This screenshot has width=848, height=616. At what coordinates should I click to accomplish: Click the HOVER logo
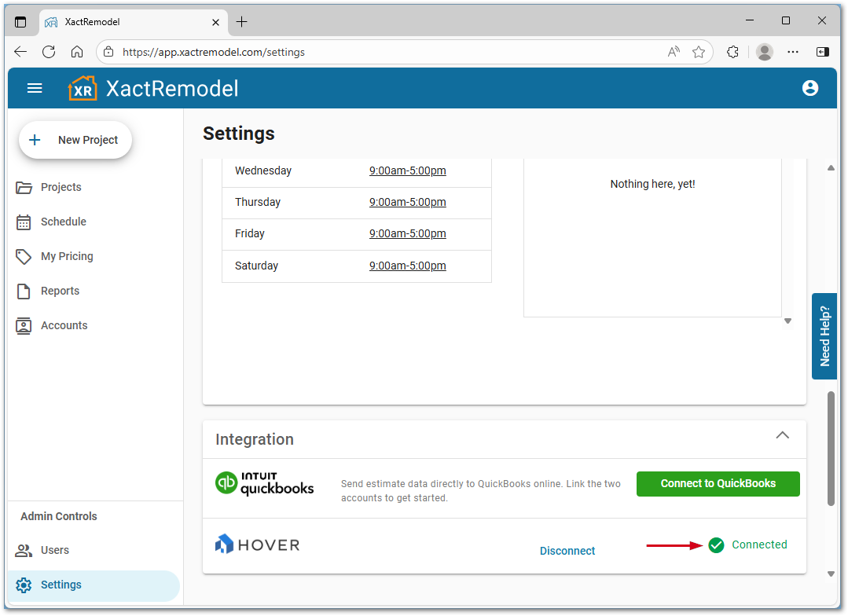pos(257,543)
